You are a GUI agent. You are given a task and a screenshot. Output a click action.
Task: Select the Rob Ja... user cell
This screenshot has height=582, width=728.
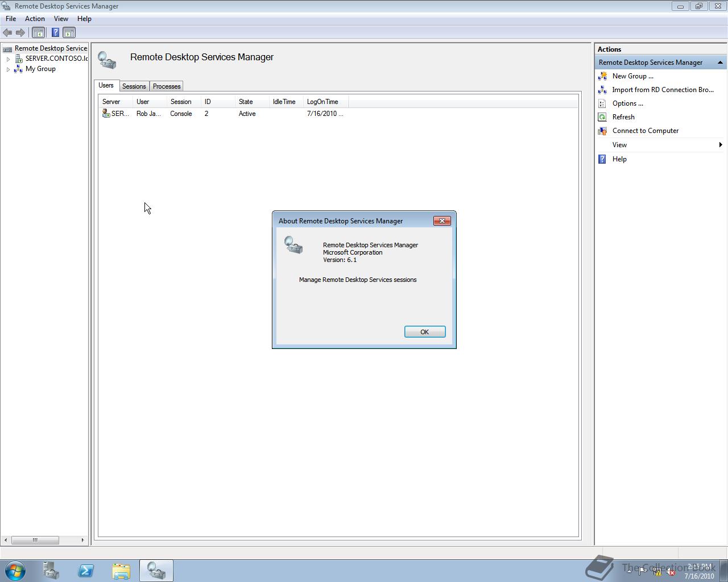[148, 114]
